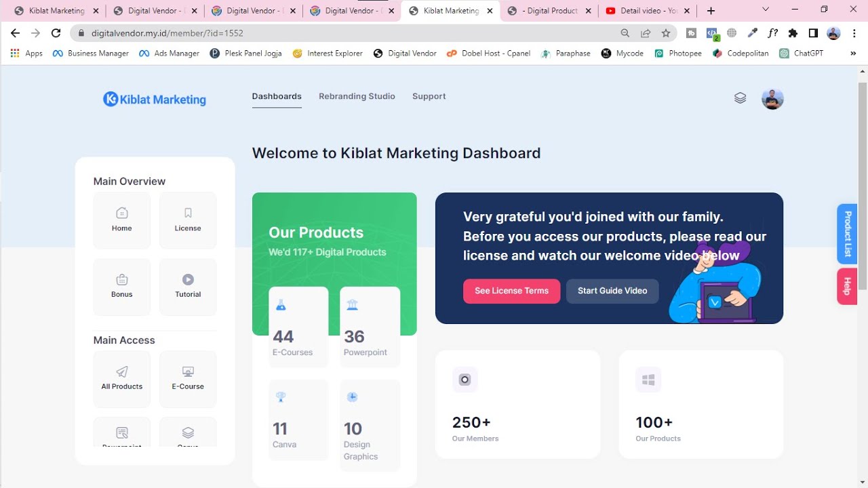Open the Digital Vendor bookmark
This screenshot has height=488, width=868.
(405, 53)
